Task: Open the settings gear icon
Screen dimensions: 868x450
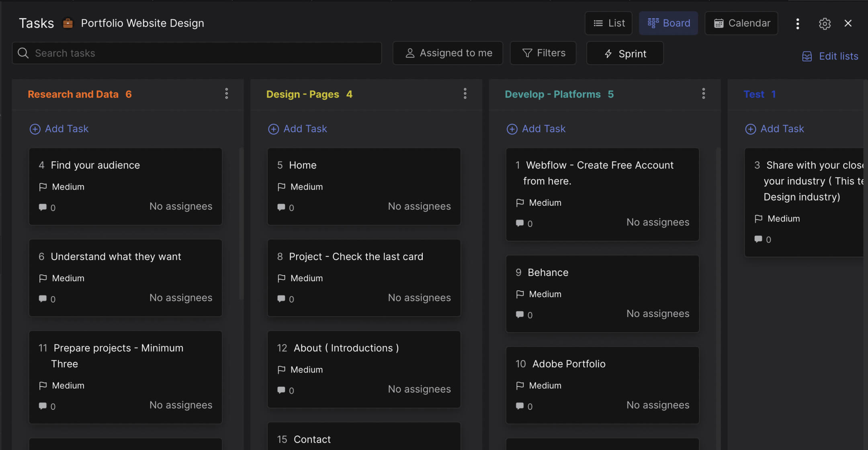Action: (825, 23)
